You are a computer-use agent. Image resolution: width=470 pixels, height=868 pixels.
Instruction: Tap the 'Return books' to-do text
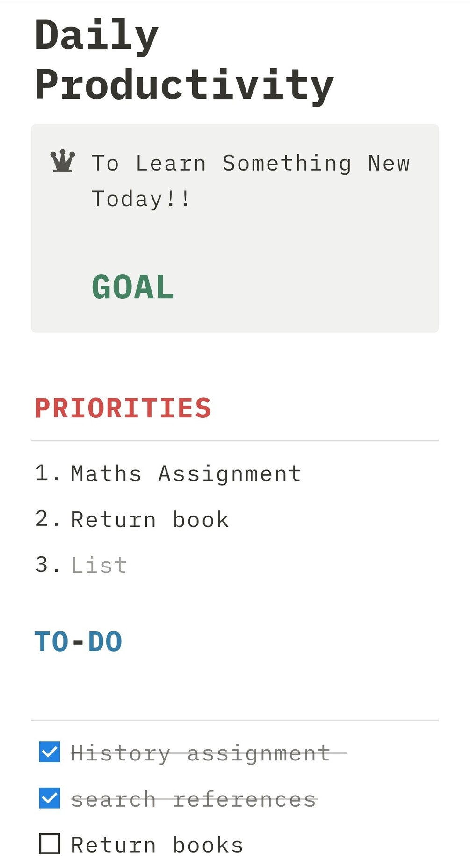[x=157, y=845]
